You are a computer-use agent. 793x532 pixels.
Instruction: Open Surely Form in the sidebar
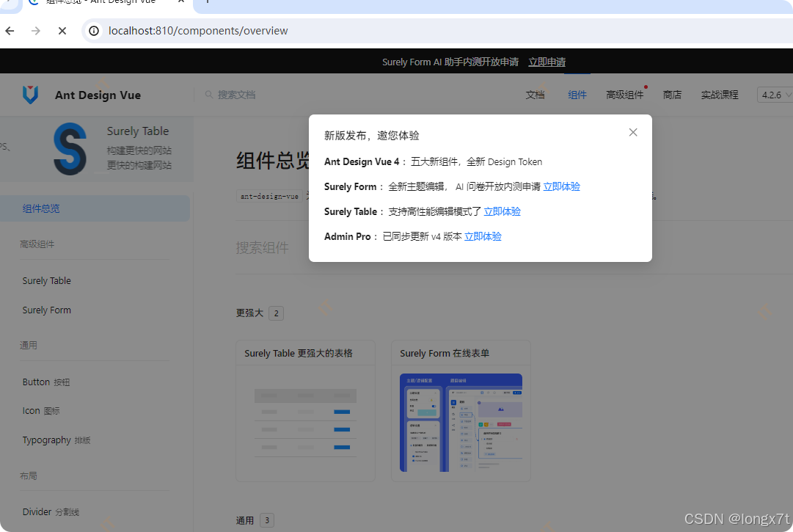point(46,310)
